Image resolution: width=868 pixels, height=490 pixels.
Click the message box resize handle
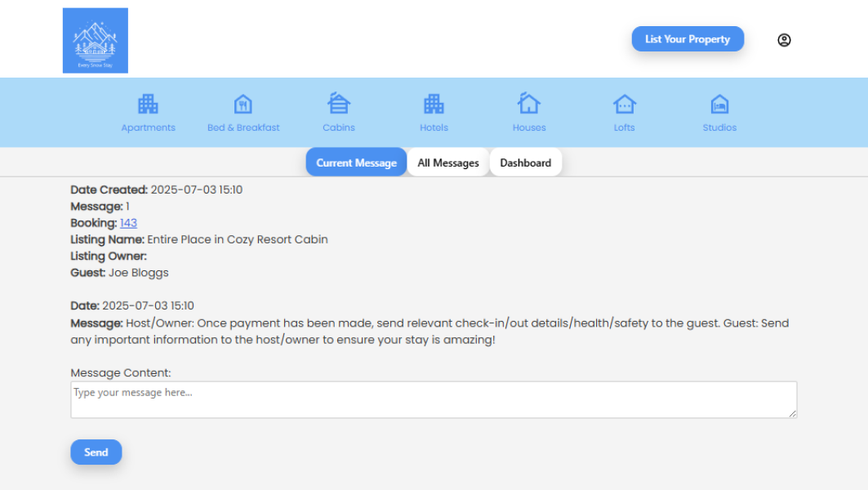tap(792, 414)
